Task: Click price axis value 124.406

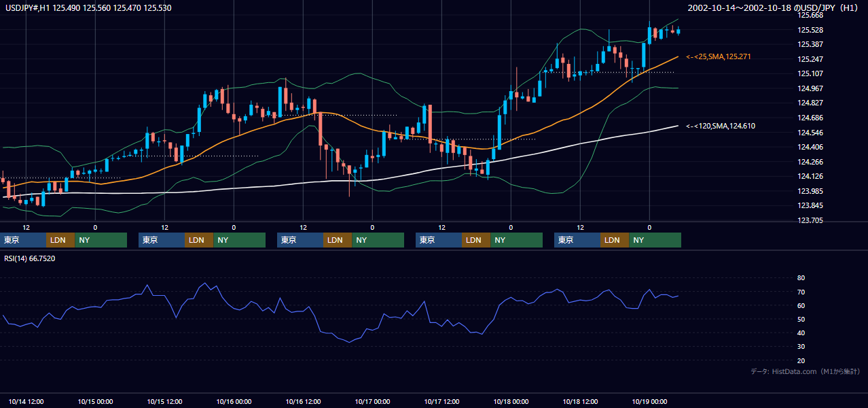Action: (x=810, y=147)
